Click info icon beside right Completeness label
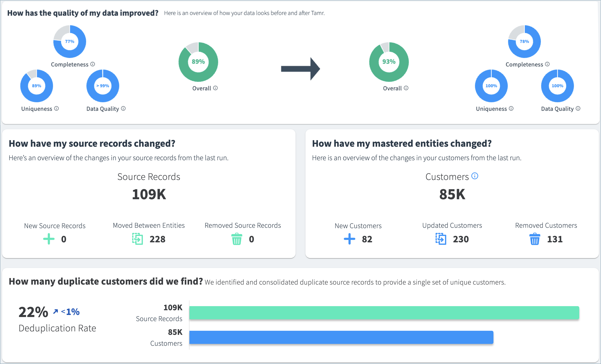The width and height of the screenshot is (601, 364). point(547,64)
